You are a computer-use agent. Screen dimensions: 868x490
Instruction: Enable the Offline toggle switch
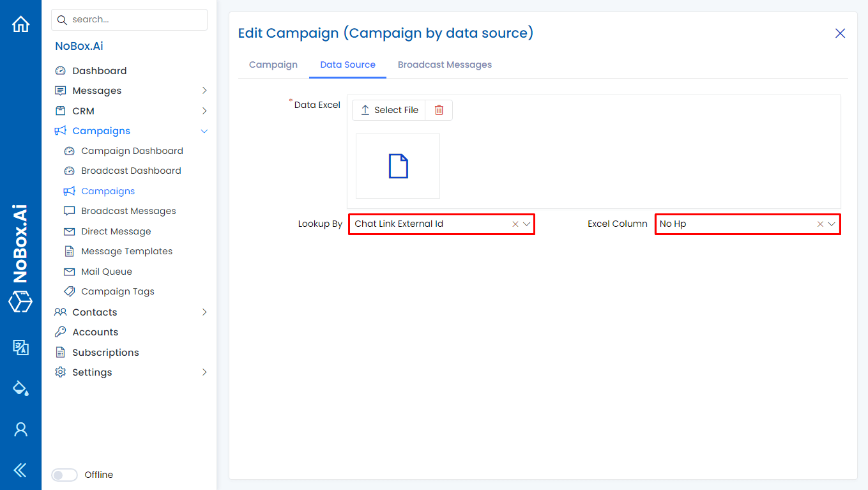[x=65, y=475]
